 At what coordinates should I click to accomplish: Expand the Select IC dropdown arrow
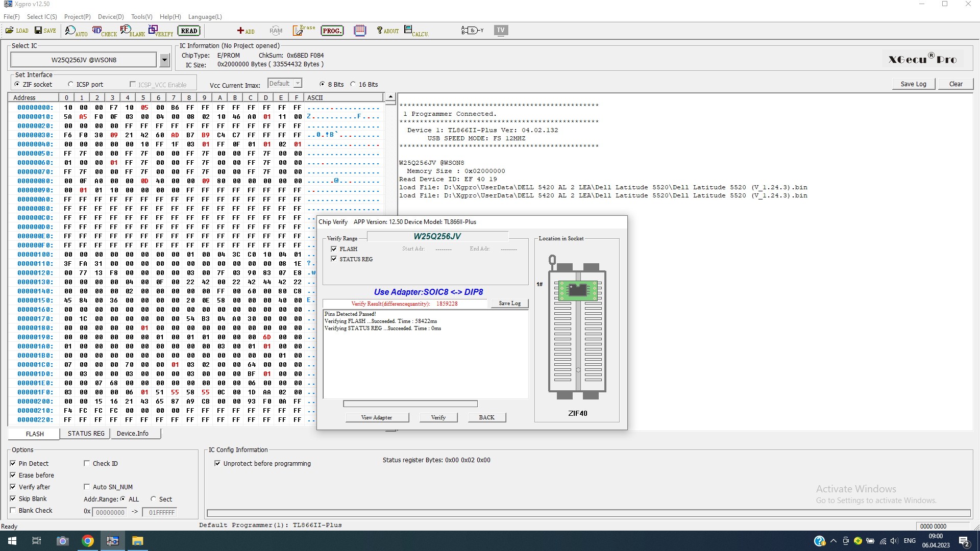pos(164,60)
